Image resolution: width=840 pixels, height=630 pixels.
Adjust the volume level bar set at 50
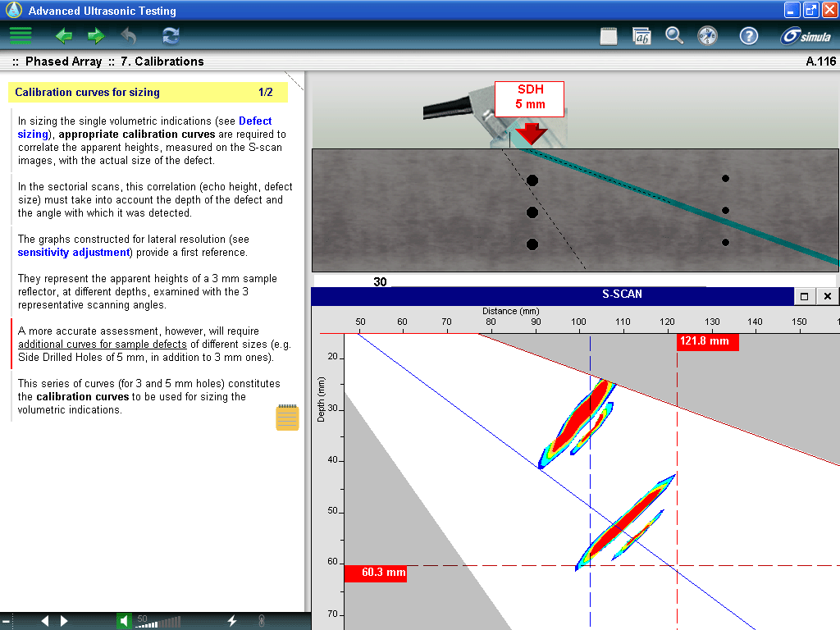tap(159, 622)
